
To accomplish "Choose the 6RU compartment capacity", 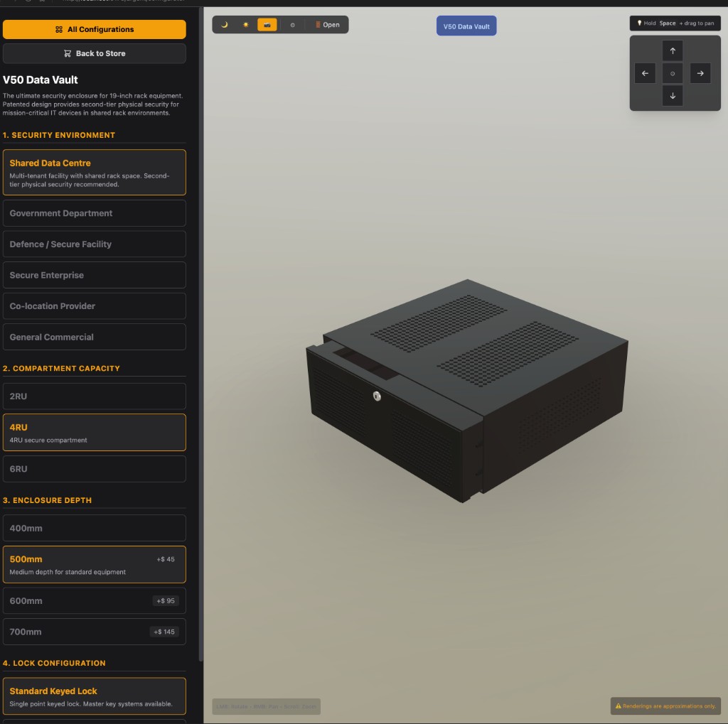I will click(95, 469).
